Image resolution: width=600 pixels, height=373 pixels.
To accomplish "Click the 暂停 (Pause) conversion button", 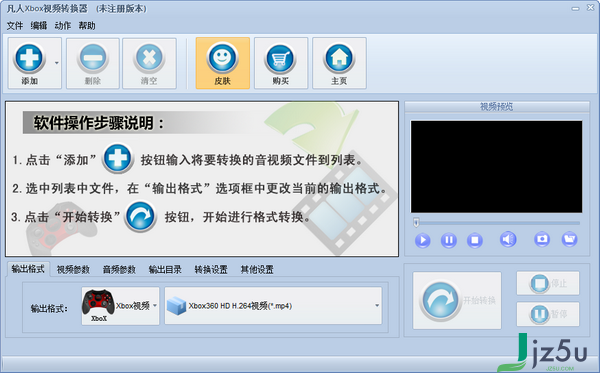I will (x=548, y=314).
